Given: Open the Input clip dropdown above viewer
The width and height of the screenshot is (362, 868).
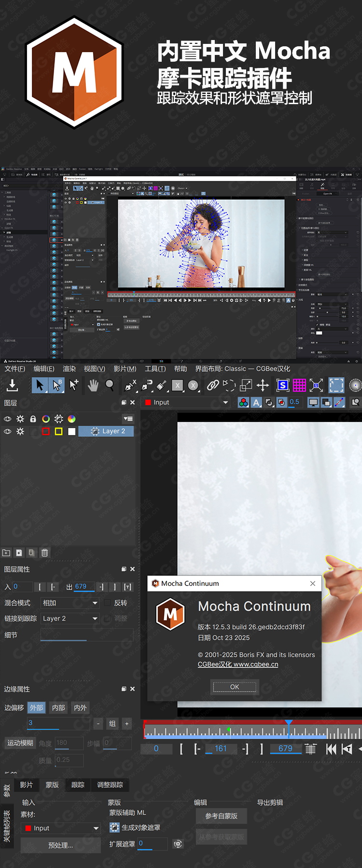Looking at the screenshot, I should (x=186, y=402).
